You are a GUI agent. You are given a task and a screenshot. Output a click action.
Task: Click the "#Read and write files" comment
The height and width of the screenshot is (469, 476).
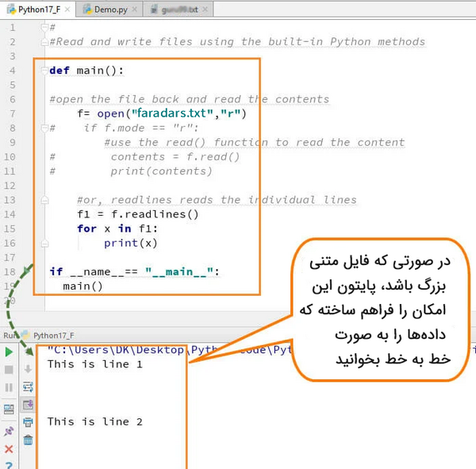pos(237,41)
